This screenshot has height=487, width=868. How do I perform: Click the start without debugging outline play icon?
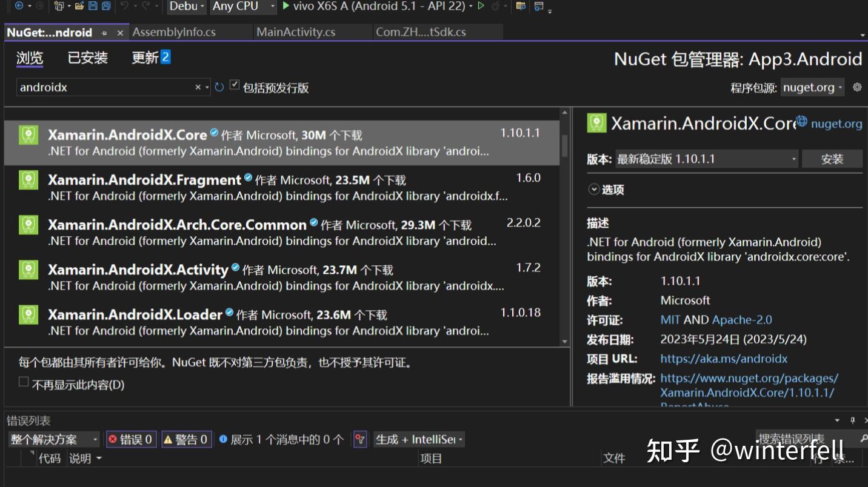pos(481,6)
